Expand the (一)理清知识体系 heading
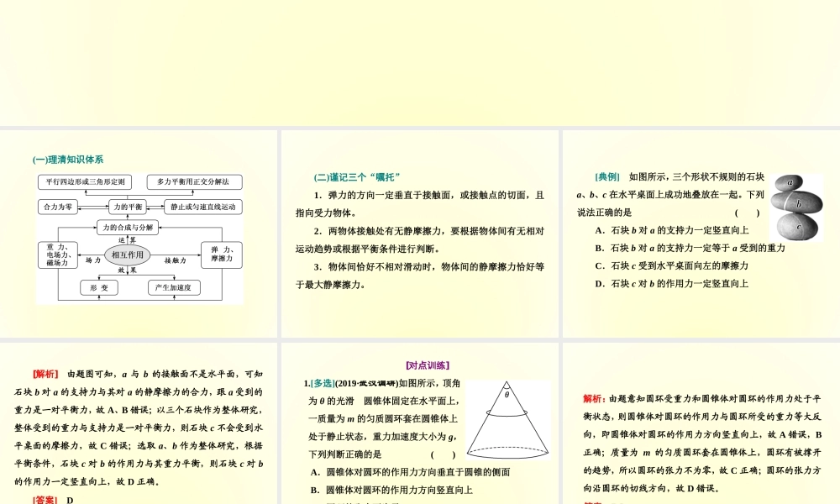This screenshot has width=840, height=504. [69, 159]
